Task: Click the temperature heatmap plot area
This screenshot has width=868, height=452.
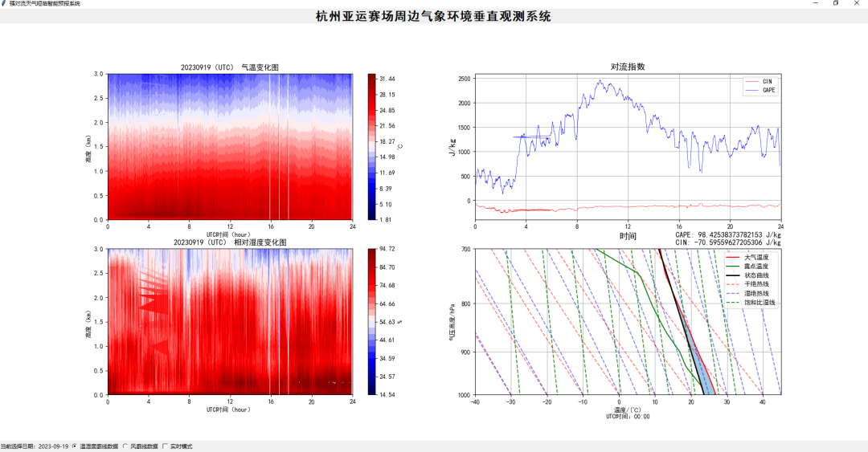Action: click(x=230, y=147)
